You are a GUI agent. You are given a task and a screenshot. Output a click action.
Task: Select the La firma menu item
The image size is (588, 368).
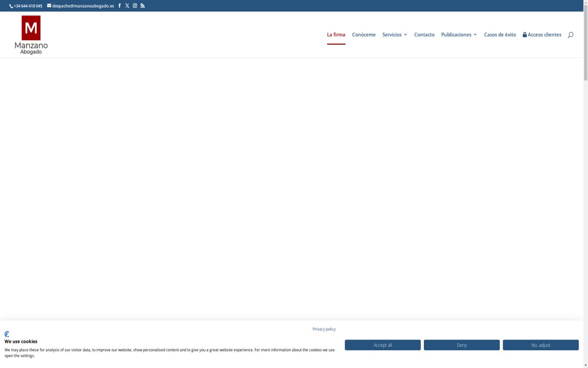click(336, 35)
